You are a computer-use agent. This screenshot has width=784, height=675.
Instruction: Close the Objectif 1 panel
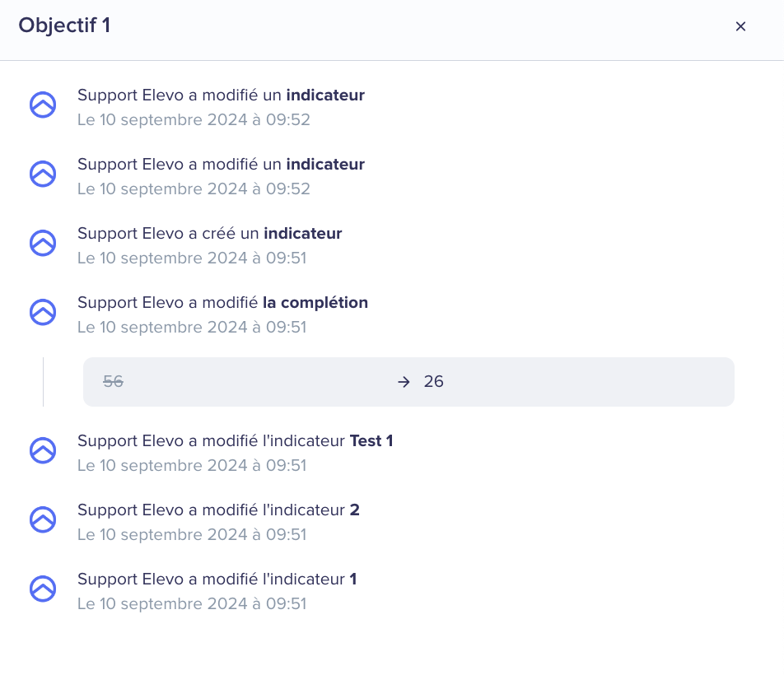click(x=740, y=26)
